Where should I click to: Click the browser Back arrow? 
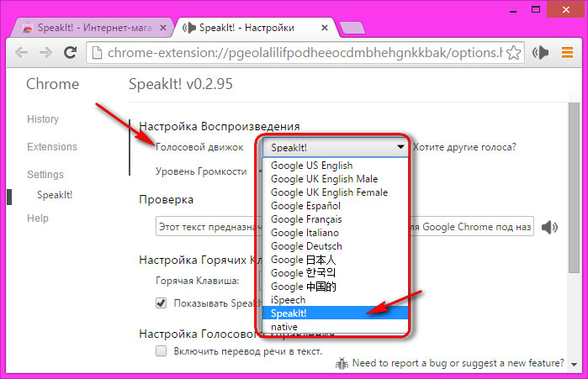tap(21, 53)
